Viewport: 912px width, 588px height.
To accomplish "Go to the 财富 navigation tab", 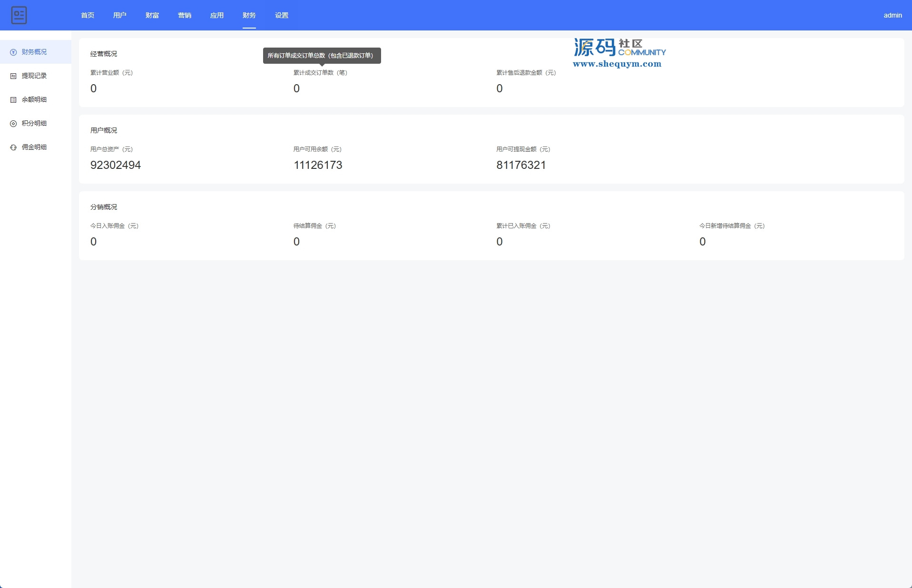I will tap(152, 15).
